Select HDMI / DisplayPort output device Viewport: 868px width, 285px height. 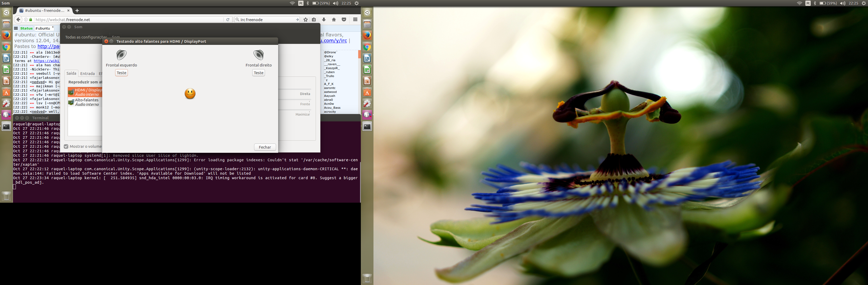pyautogui.click(x=85, y=92)
